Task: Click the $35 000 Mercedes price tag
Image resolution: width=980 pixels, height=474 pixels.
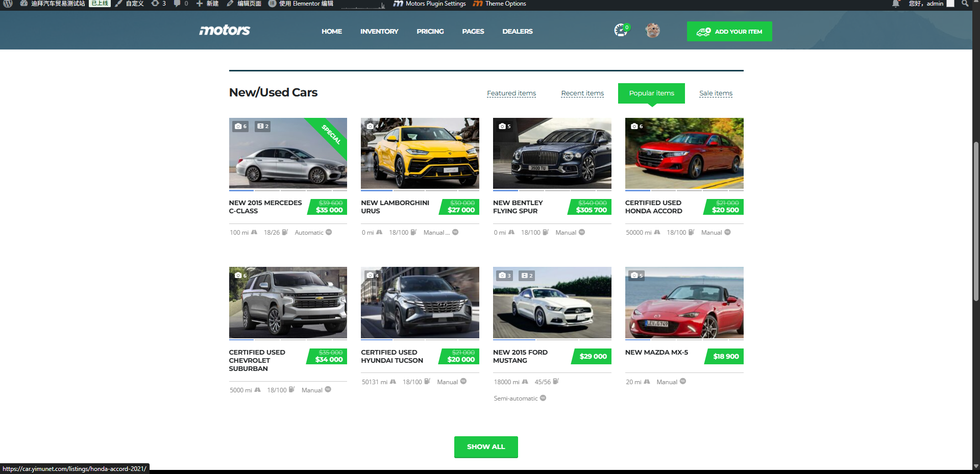Action: [x=327, y=207]
